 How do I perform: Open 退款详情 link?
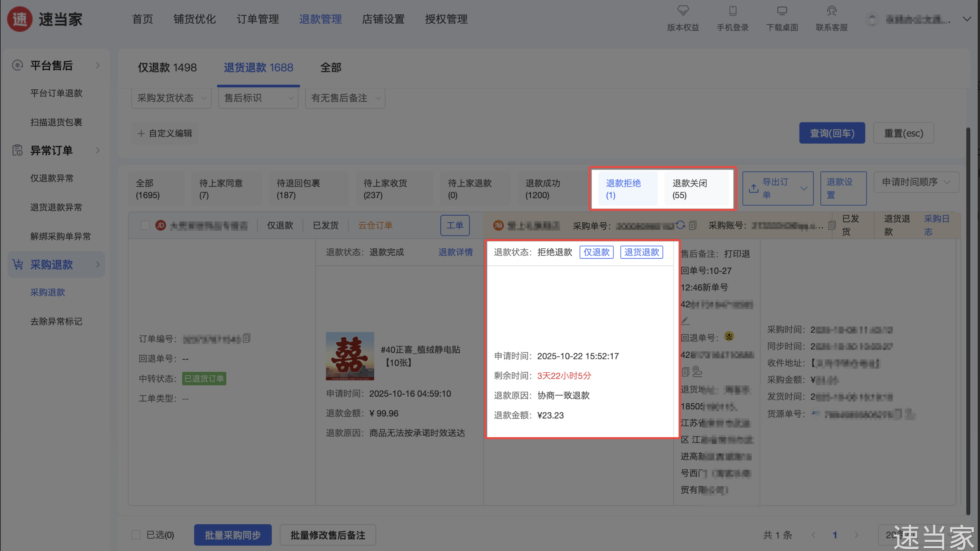455,252
